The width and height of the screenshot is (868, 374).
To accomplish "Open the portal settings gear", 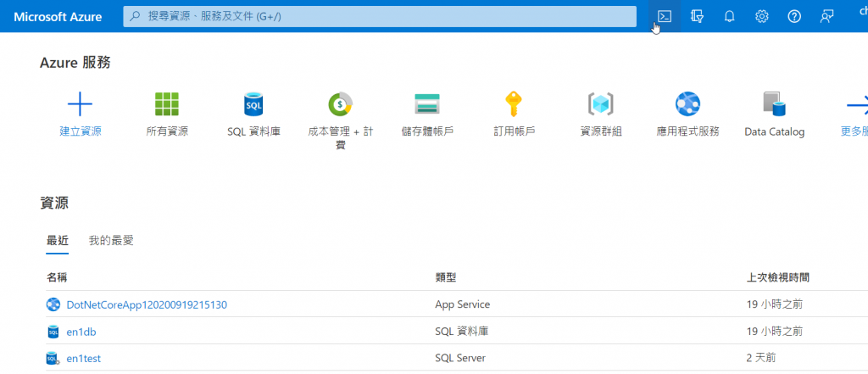I will click(762, 17).
